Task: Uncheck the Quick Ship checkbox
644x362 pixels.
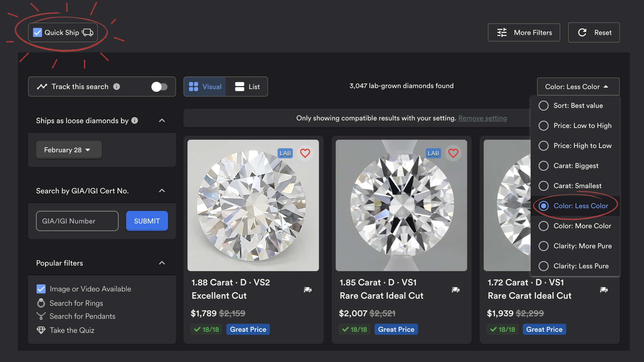Action: pyautogui.click(x=37, y=32)
